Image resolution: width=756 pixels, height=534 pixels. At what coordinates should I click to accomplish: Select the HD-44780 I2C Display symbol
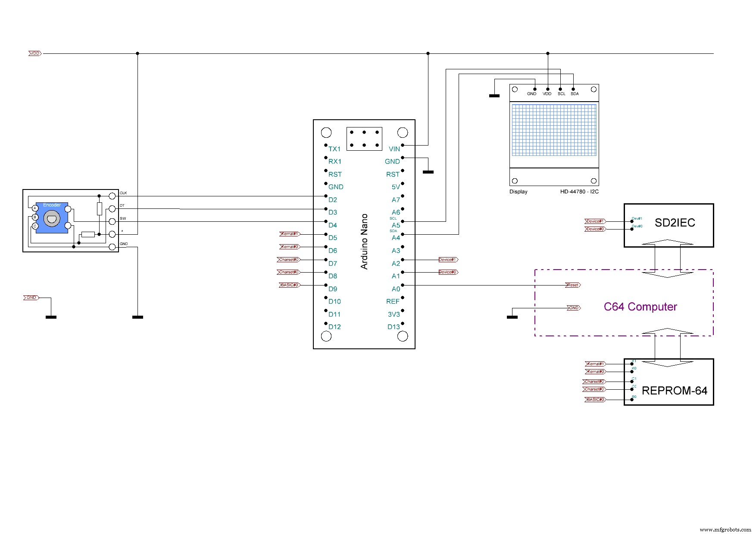coord(554,133)
